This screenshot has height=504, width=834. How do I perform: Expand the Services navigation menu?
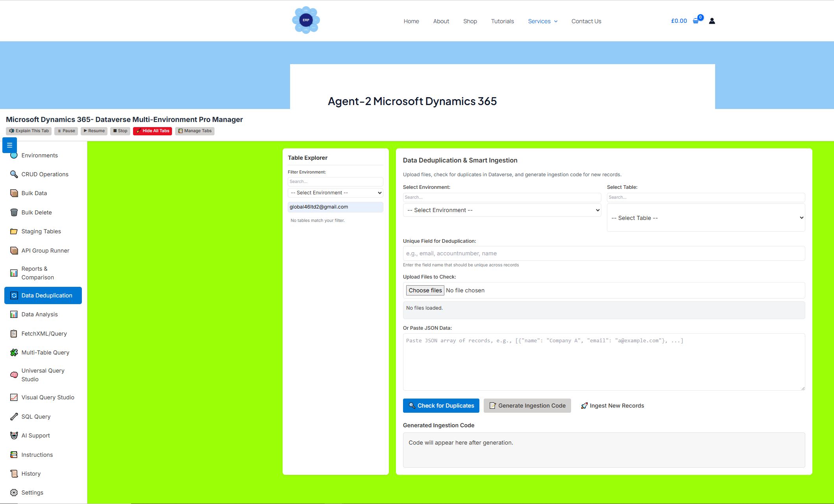[x=543, y=21]
